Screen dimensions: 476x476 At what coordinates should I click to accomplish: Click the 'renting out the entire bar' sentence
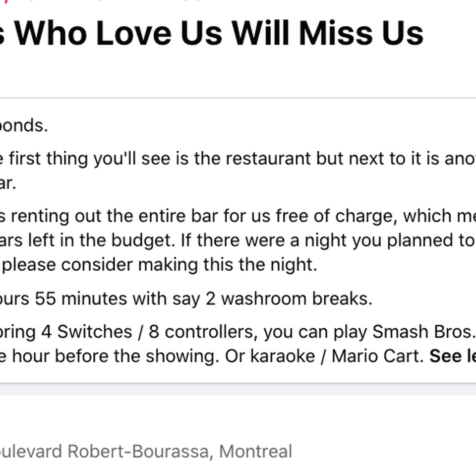[238, 216]
